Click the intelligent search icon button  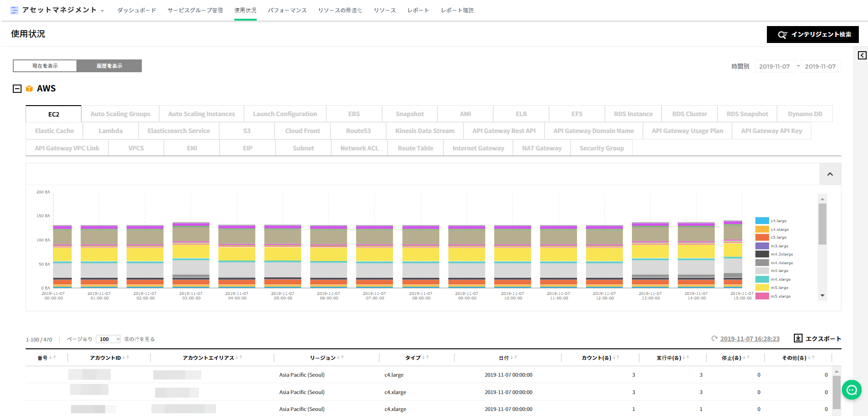[782, 35]
